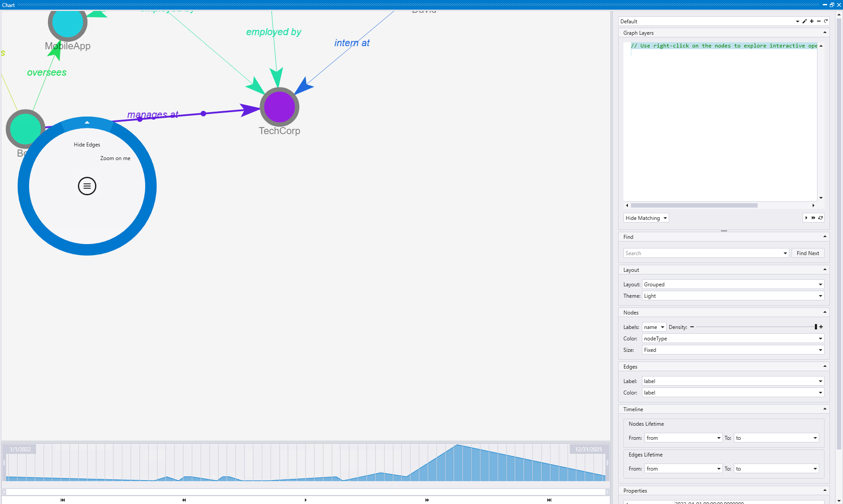This screenshot has height=504, width=843.
Task: Choose Zoom on me from the node menu
Action: (x=115, y=158)
